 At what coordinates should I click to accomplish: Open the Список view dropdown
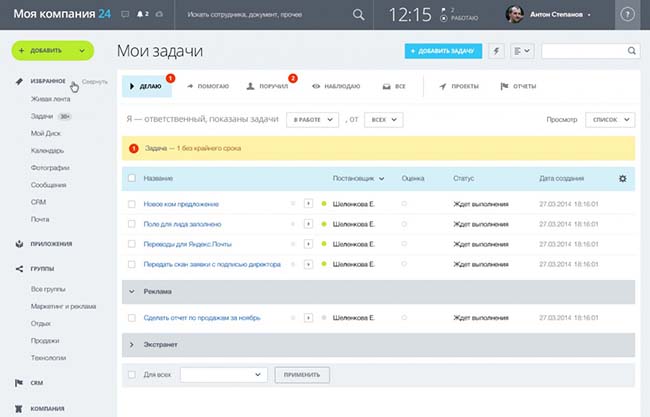(609, 119)
